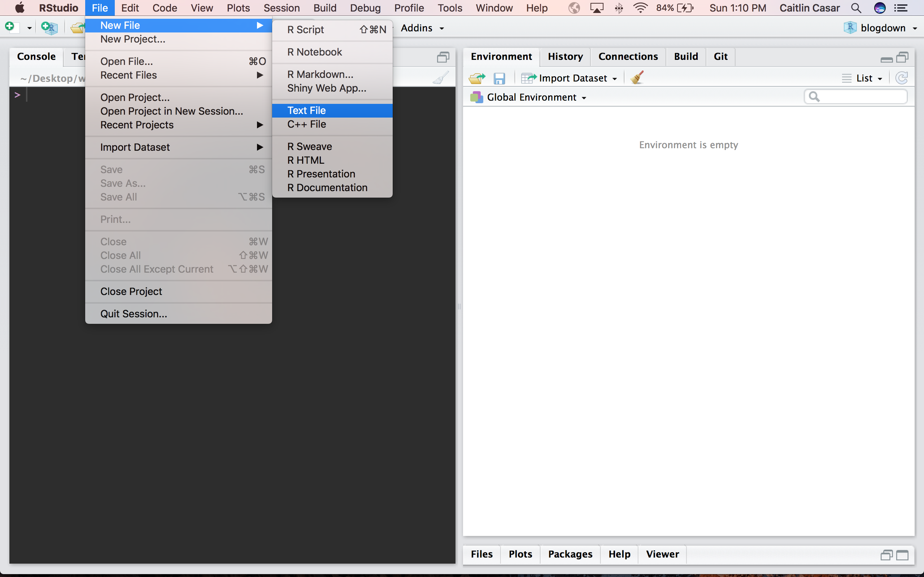Open the blogdown project dropdown
This screenshot has height=577, width=924.
(x=883, y=28)
